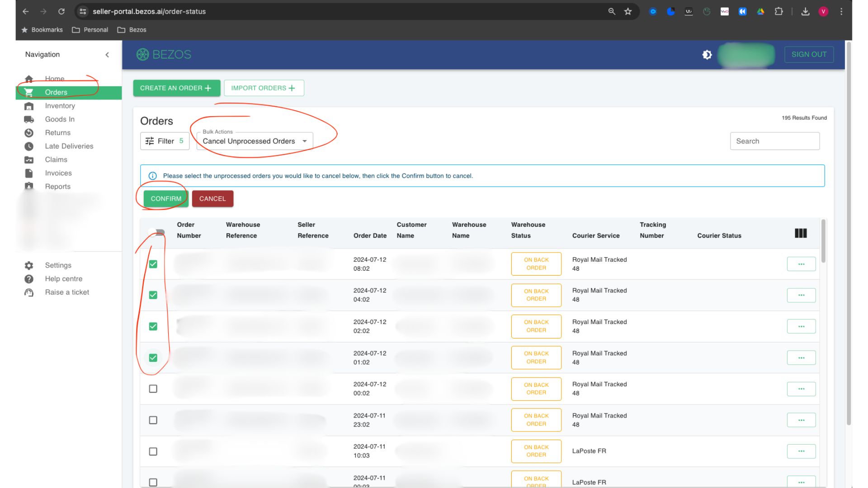Open browser downloads
The width and height of the screenshot is (868, 488).
pyautogui.click(x=805, y=12)
